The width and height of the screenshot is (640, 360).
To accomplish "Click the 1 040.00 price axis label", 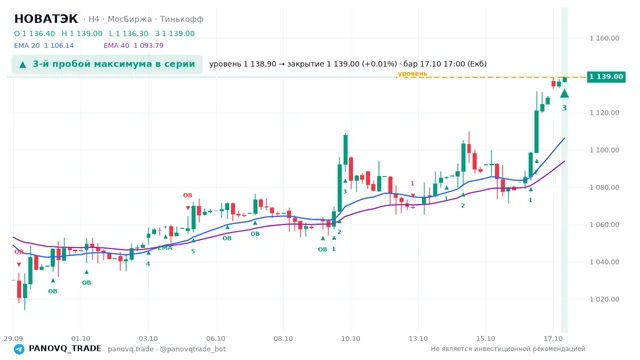I will tap(604, 262).
